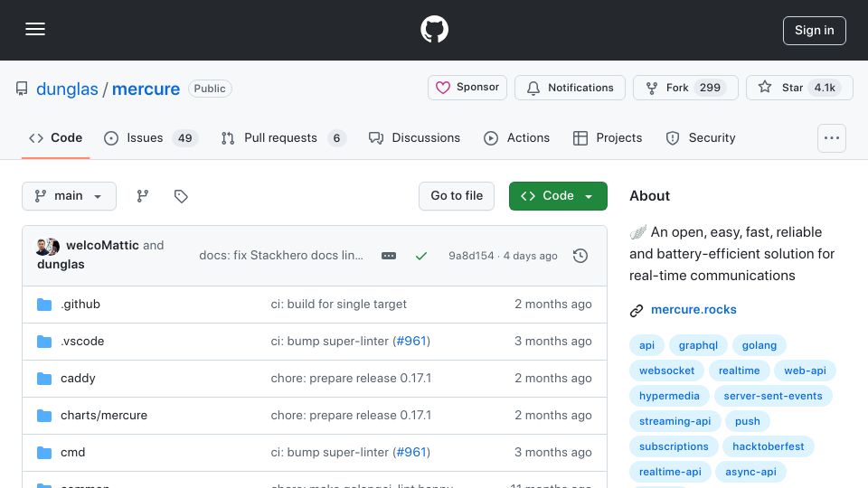Select the web-api topic tag

tap(805, 371)
